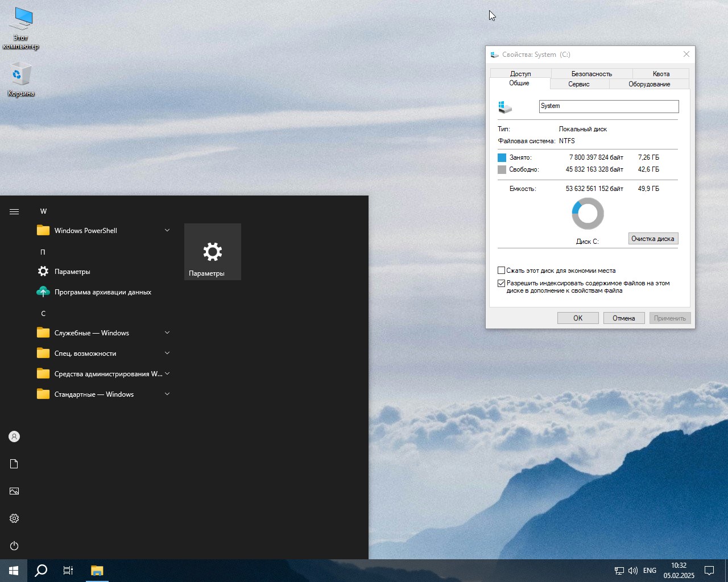Click the Очистка диска button
Image resolution: width=728 pixels, height=582 pixels.
pyautogui.click(x=653, y=239)
